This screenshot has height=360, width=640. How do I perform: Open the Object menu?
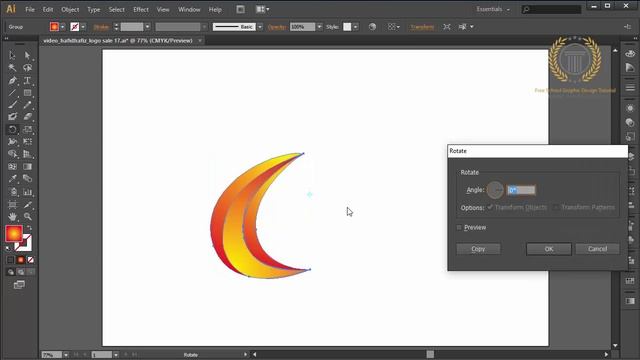click(x=70, y=9)
